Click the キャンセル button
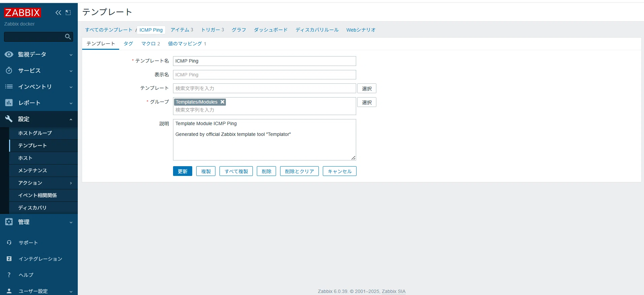 [x=339, y=171]
